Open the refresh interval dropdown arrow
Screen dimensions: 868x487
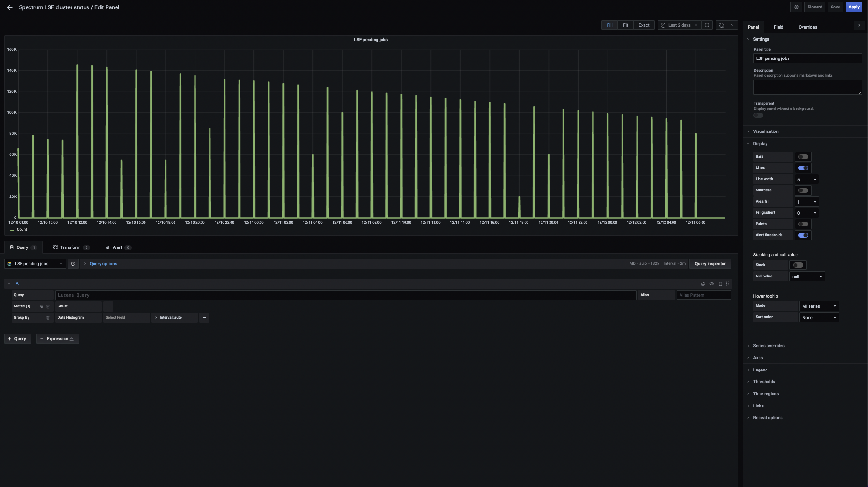732,25
